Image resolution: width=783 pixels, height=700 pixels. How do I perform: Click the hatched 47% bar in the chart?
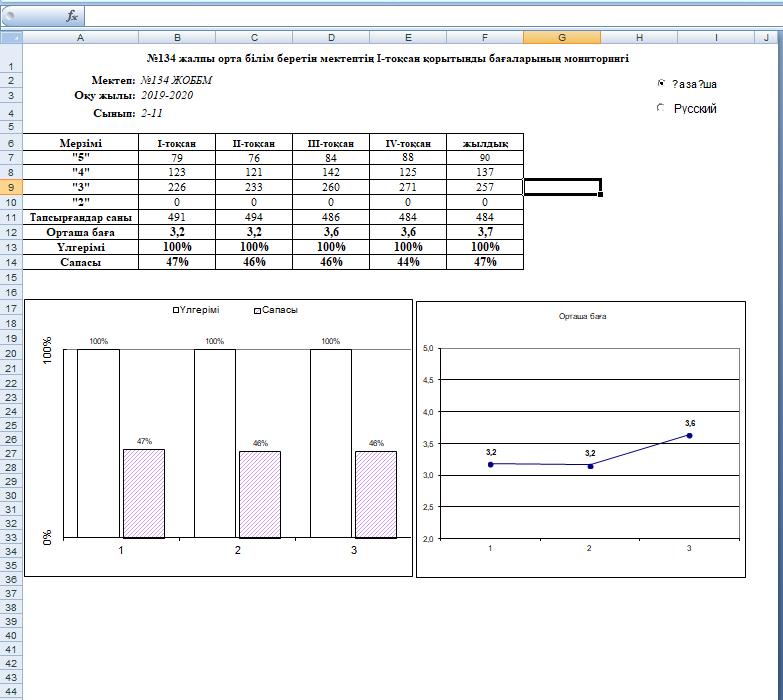click(x=143, y=493)
